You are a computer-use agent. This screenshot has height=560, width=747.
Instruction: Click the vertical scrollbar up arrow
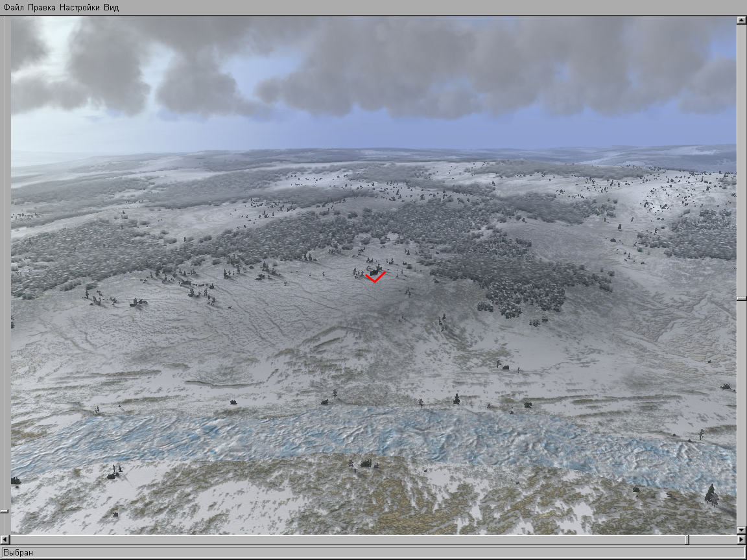pyautogui.click(x=741, y=21)
